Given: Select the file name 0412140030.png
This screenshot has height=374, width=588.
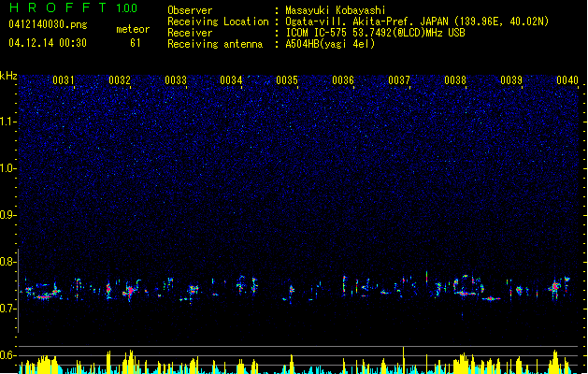Looking at the screenshot, I should pyautogui.click(x=48, y=24).
